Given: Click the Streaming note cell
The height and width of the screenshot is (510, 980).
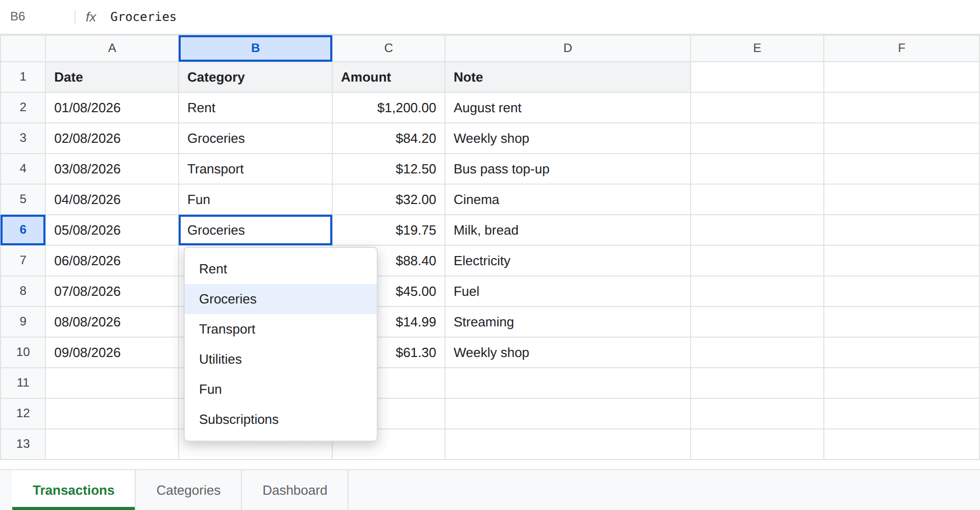Looking at the screenshot, I should (568, 322).
